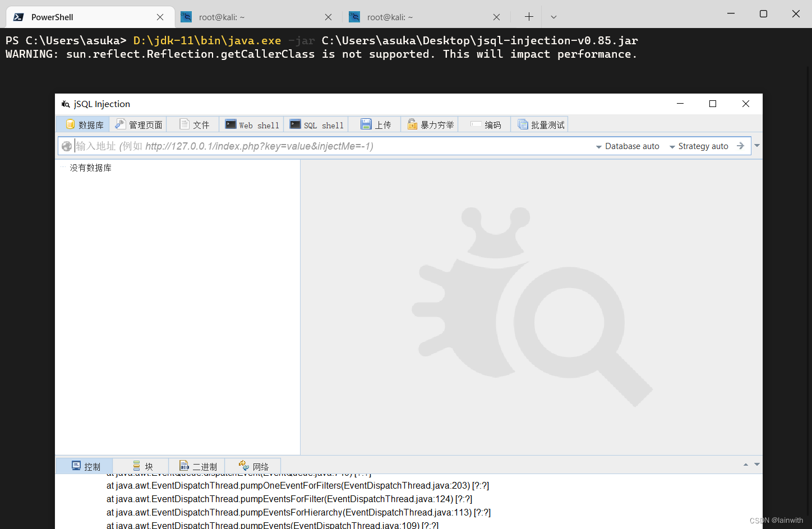This screenshot has width=812, height=529.
Task: Open the SQL shell tab
Action: click(316, 124)
